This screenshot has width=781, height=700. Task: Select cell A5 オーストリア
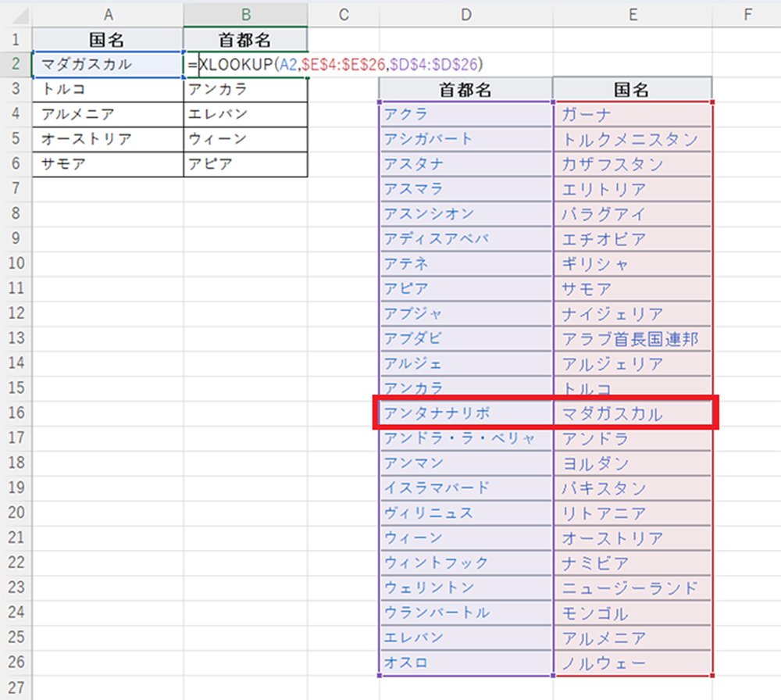coord(108,139)
